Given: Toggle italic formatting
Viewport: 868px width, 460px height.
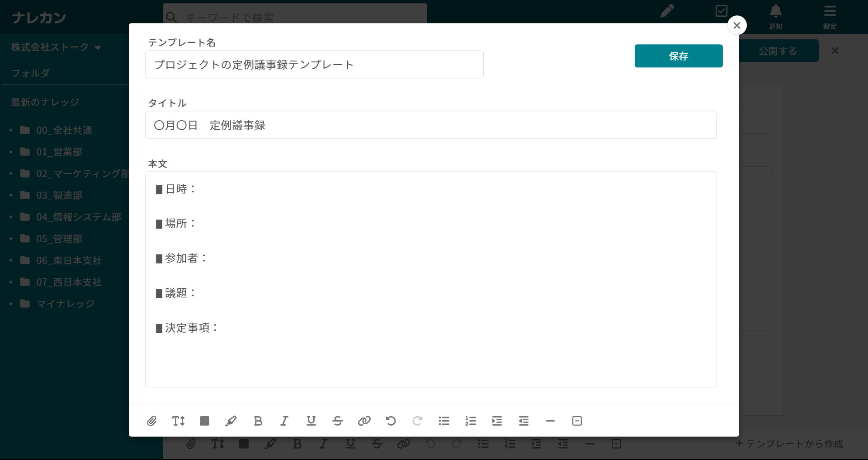Looking at the screenshot, I should (x=284, y=421).
